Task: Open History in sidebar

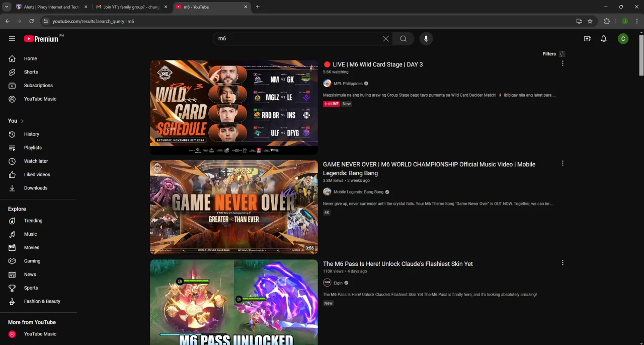Action: click(40, 134)
